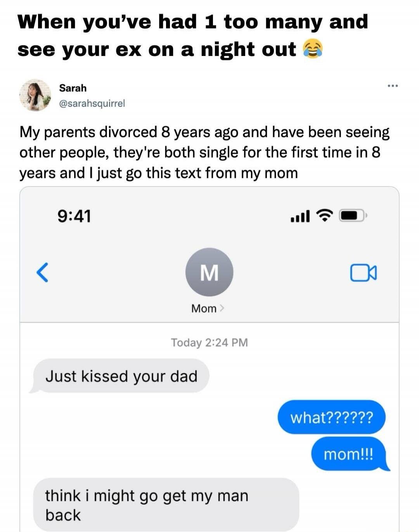This screenshot has width=419, height=532.
Task: Open Sarah's profile via @sarahsquirrel handle
Action: click(92, 104)
